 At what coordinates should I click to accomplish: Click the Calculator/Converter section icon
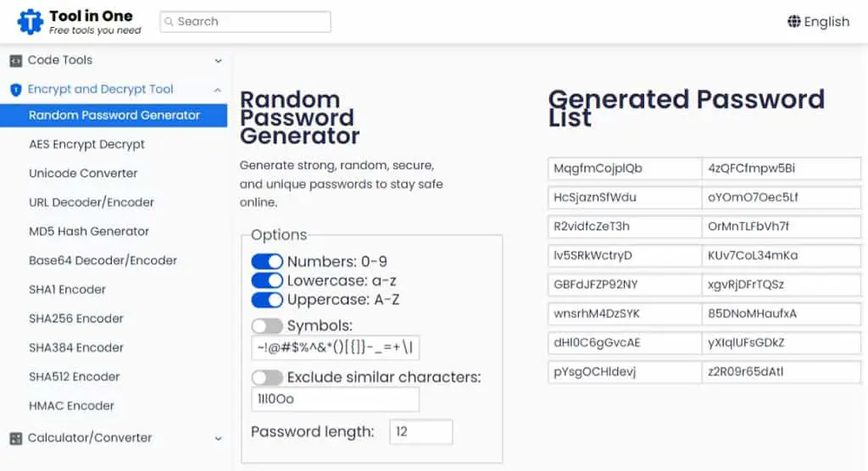coord(16,438)
